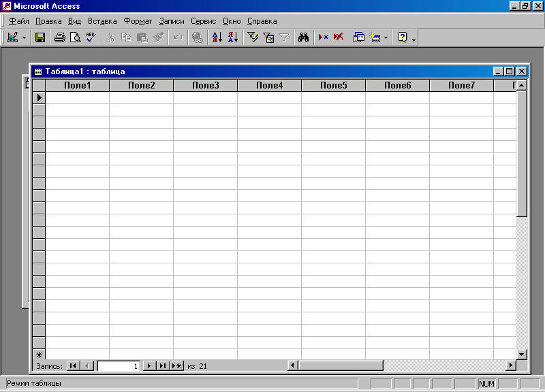
Task: Open the Сервис menu
Action: pyautogui.click(x=203, y=21)
